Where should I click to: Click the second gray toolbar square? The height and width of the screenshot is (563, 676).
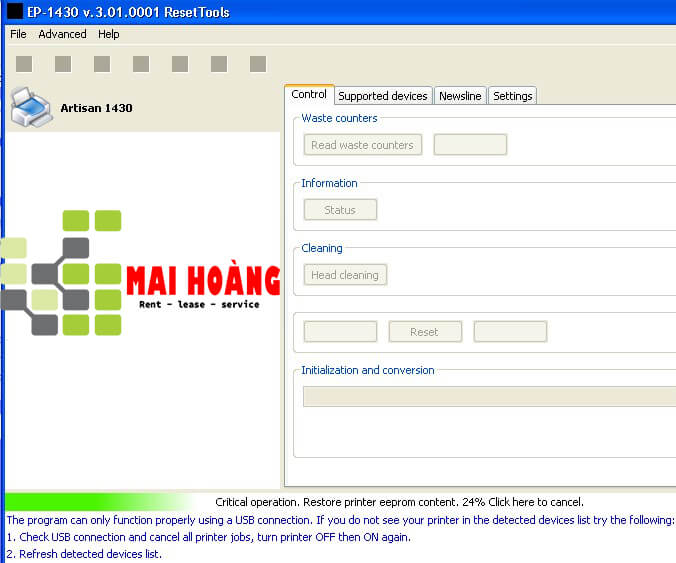tap(63, 64)
